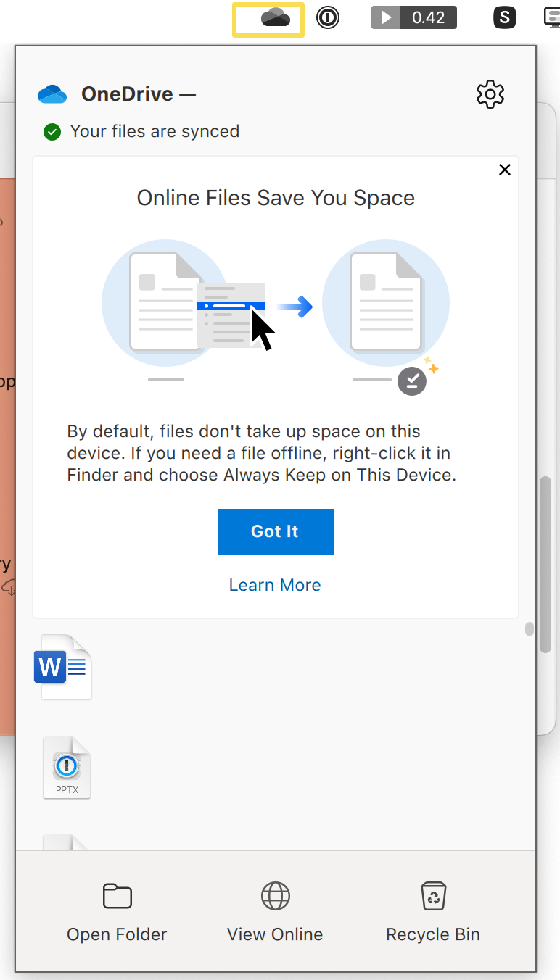
Task: Click the blue OneDrive logo
Action: 52,94
